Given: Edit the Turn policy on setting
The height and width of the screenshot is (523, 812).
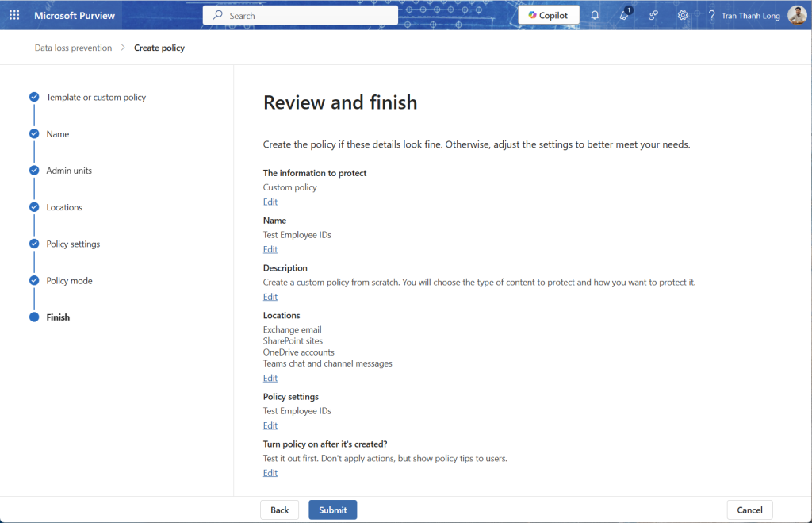Looking at the screenshot, I should point(270,473).
